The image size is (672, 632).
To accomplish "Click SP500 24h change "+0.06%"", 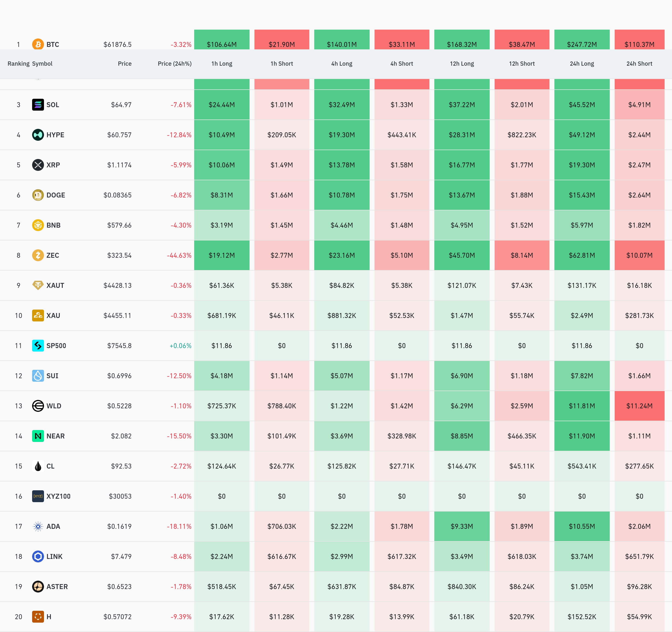I will click(181, 346).
